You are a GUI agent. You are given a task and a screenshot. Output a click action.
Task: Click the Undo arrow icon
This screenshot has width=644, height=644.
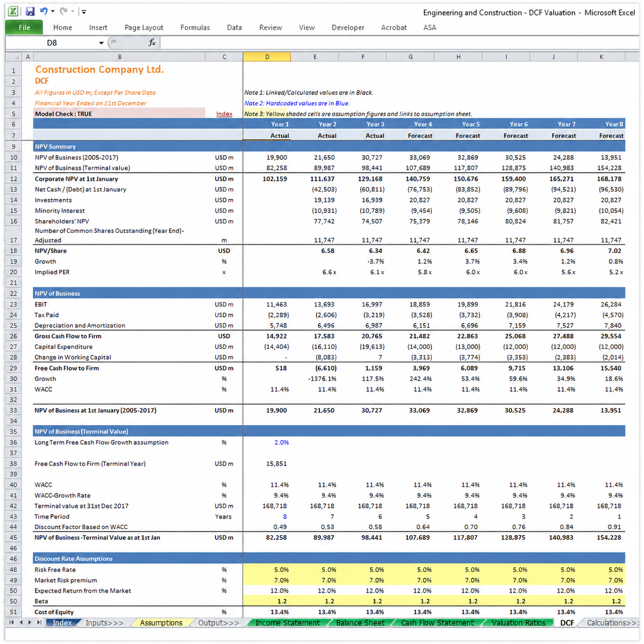coord(44,11)
